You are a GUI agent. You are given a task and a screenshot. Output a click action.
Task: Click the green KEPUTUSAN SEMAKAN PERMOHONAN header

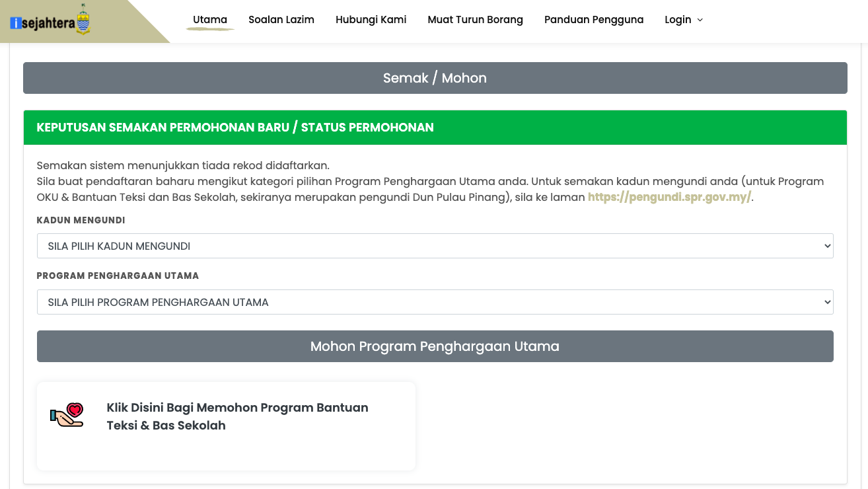[x=435, y=127]
